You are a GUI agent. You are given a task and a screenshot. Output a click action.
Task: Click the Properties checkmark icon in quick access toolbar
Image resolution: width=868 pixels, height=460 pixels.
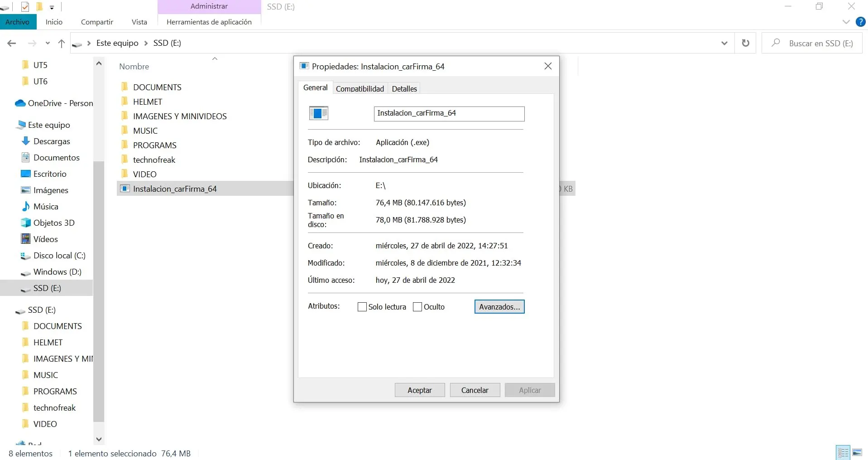point(25,7)
